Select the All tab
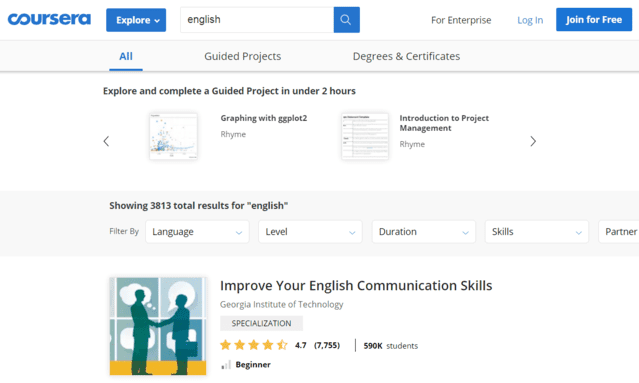The height and width of the screenshot is (383, 639). pyautogui.click(x=126, y=56)
